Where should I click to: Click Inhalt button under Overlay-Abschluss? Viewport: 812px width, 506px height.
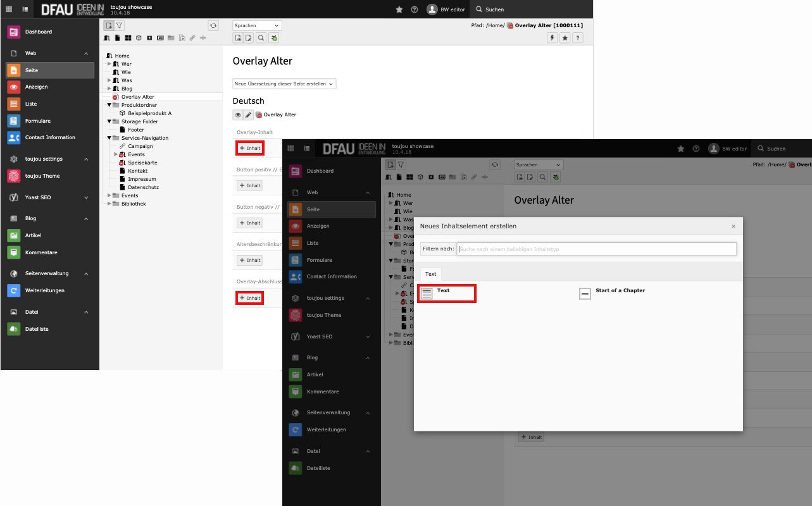pos(250,298)
